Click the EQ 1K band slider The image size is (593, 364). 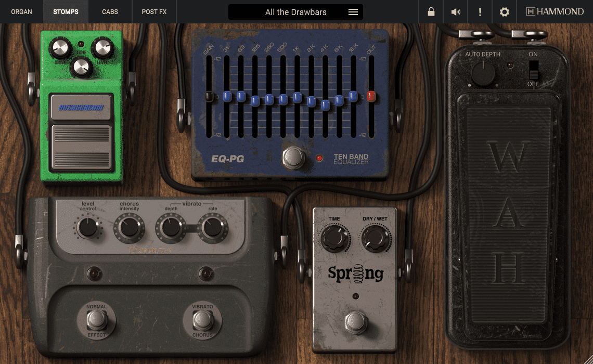[297, 98]
